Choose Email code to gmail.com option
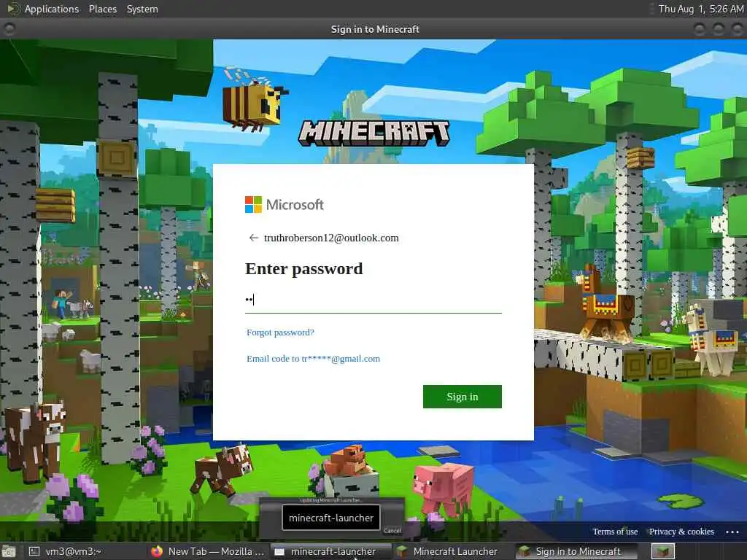The width and height of the screenshot is (747, 560). (x=313, y=359)
